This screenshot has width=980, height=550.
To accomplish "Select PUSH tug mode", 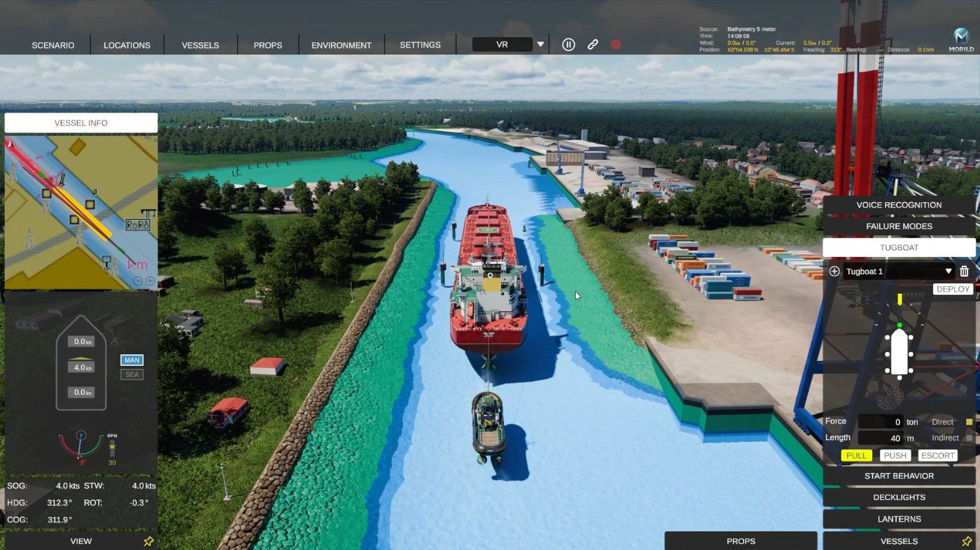I will point(895,456).
